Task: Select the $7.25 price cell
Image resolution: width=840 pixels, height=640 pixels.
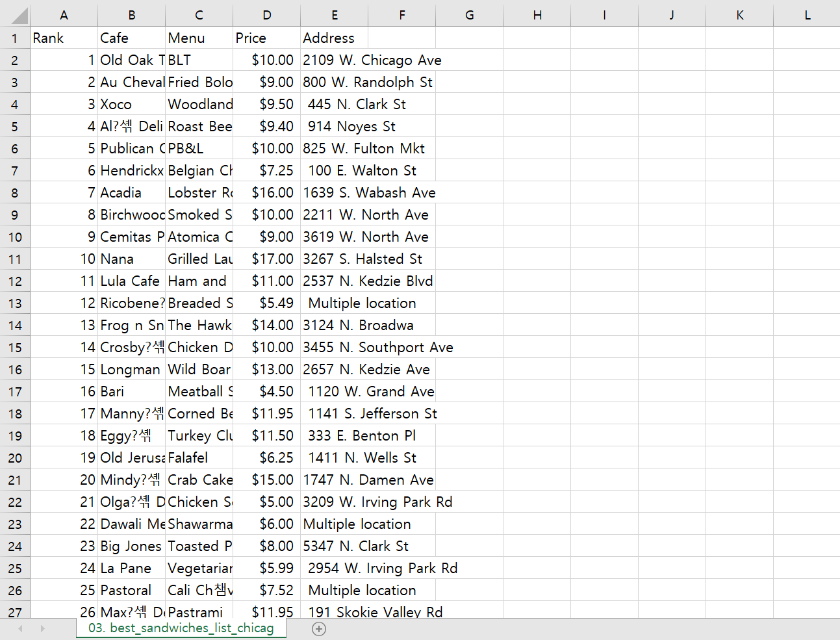Action: [x=266, y=170]
